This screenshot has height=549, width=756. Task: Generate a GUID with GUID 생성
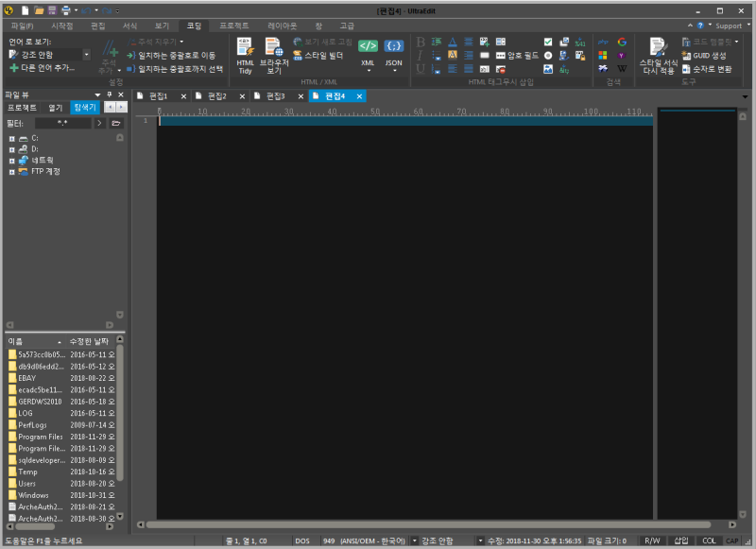pos(704,56)
